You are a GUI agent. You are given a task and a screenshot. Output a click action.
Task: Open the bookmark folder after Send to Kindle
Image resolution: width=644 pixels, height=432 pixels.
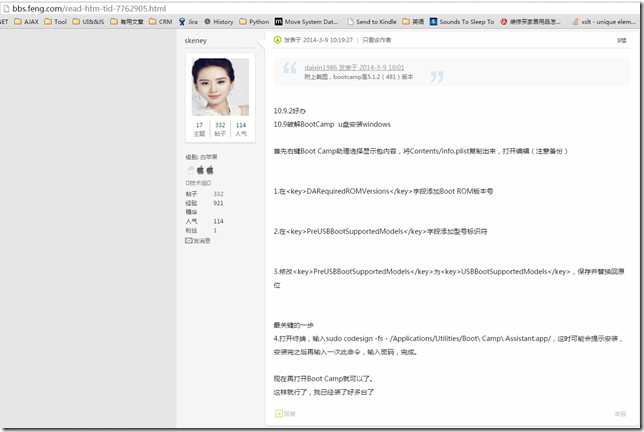(413, 21)
